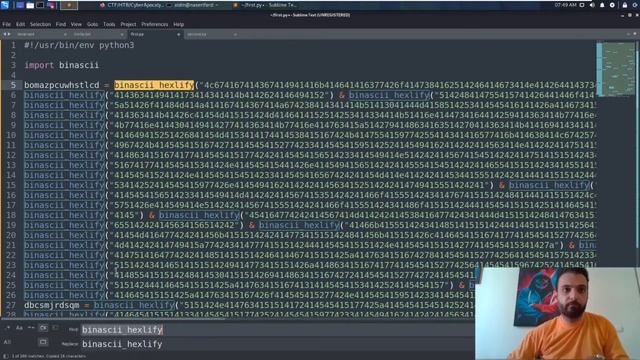Close the first.py tab via its dot

click(x=178, y=34)
